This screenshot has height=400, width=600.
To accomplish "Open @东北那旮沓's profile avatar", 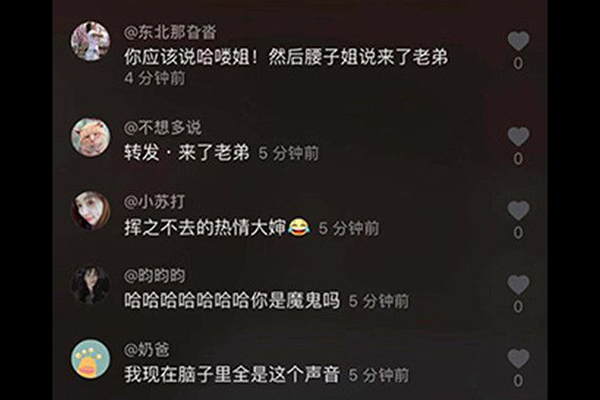I will tap(91, 41).
